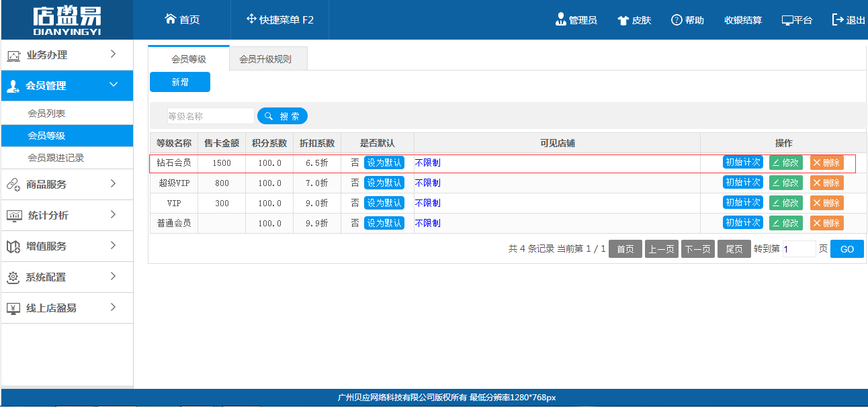Click 初始计次 for 超级VIP
This screenshot has width=868, height=407.
tap(743, 182)
